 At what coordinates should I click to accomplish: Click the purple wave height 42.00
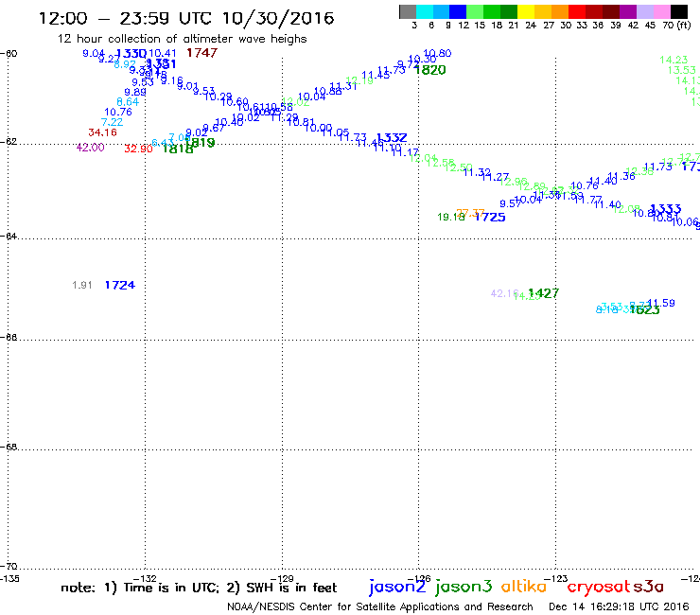coord(90,148)
